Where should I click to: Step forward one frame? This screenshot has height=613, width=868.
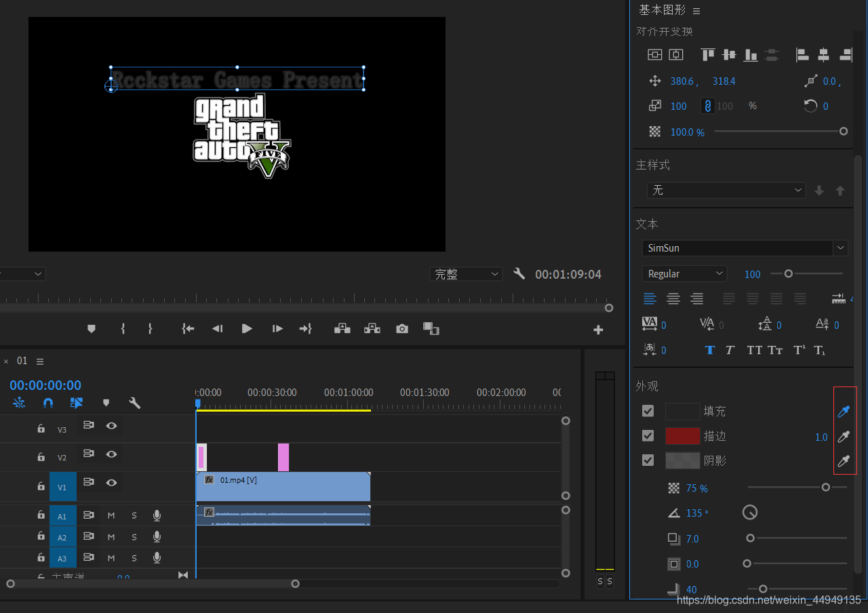click(x=277, y=329)
